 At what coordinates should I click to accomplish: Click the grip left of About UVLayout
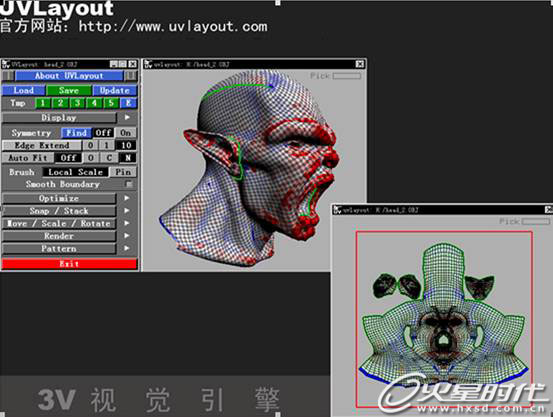point(8,76)
